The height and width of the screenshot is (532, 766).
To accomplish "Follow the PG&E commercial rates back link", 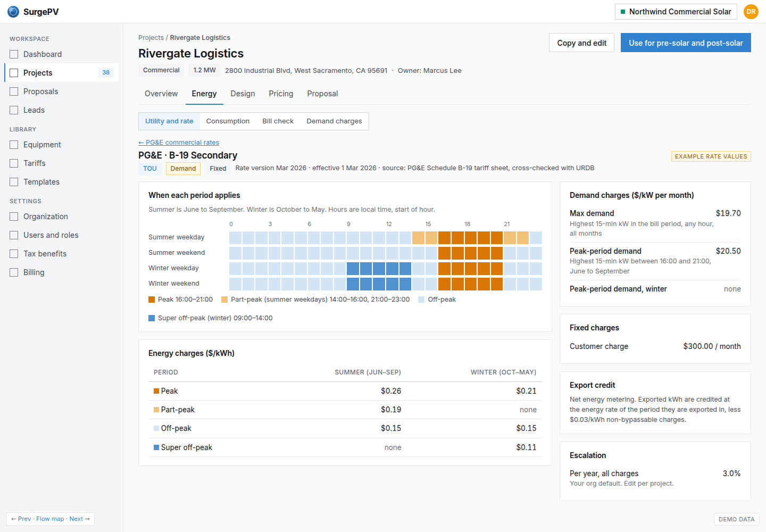I will point(179,143).
